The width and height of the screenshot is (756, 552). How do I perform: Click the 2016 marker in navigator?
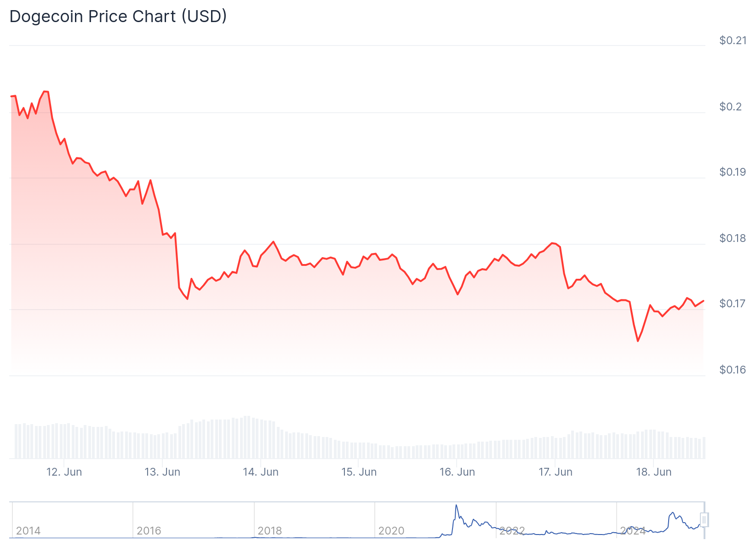[x=149, y=531]
